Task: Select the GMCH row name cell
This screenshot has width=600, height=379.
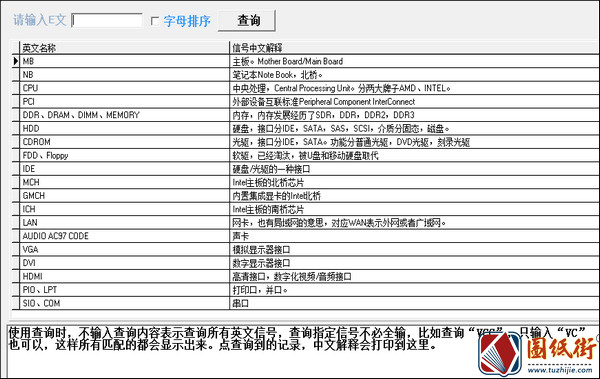Action: click(x=124, y=196)
